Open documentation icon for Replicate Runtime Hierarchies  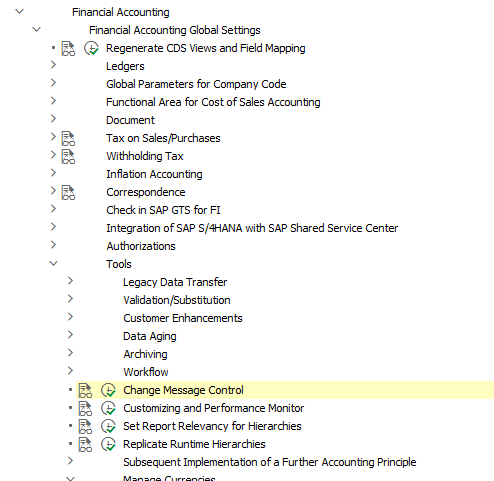pyautogui.click(x=85, y=444)
